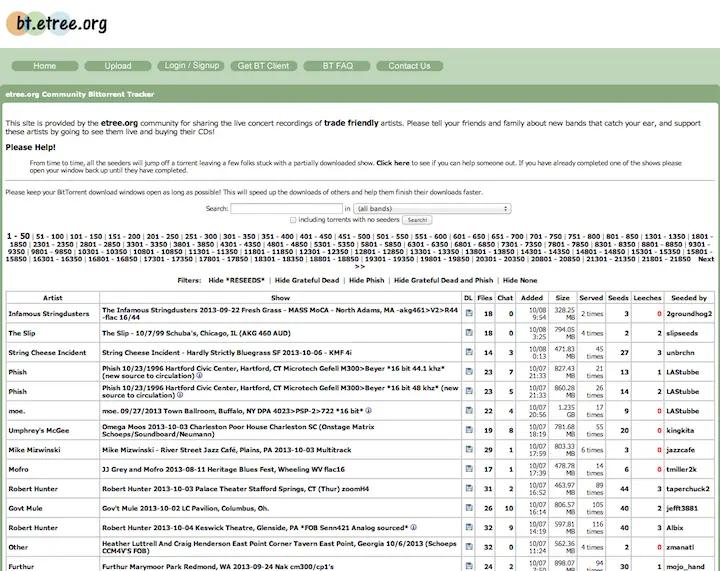Download Heather Luttrell East Point Corner Tavern torrent
The width and height of the screenshot is (720, 571).
coord(469,547)
